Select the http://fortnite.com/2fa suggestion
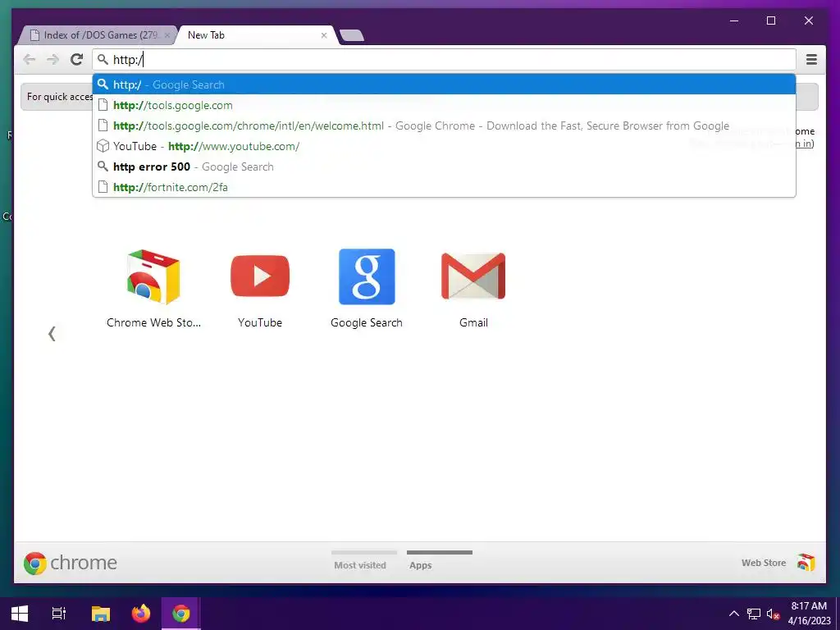This screenshot has width=840, height=630. click(444, 187)
